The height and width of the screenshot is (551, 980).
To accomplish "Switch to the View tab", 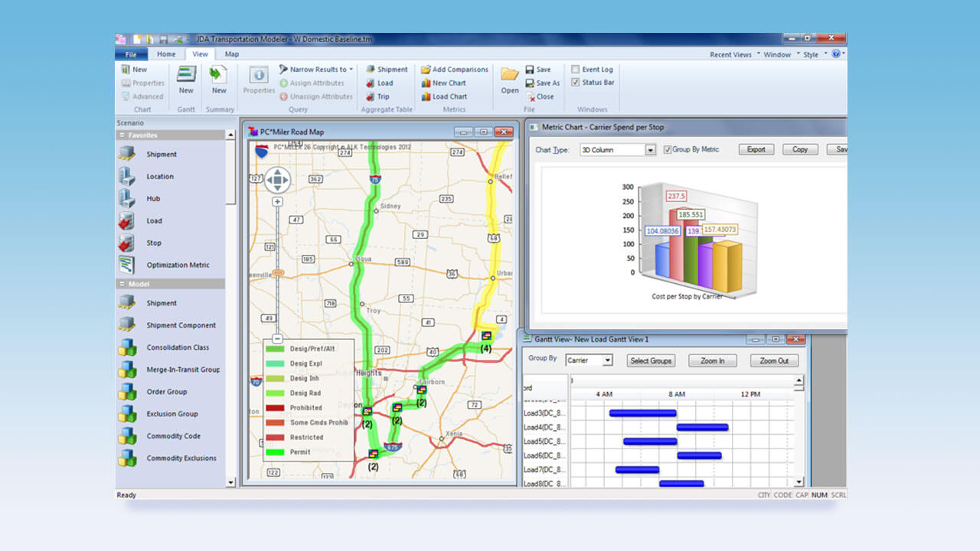I will coord(200,54).
